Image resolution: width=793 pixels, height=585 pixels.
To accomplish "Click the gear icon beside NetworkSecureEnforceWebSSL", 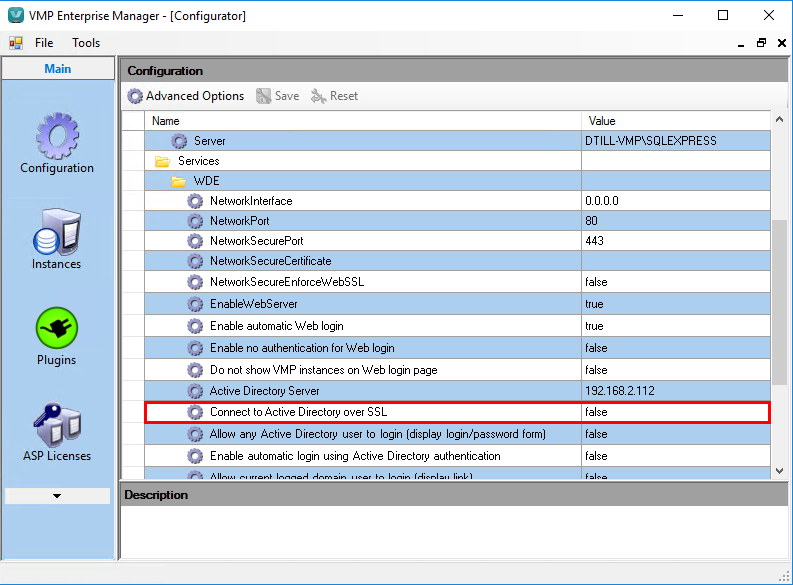I will tap(195, 282).
